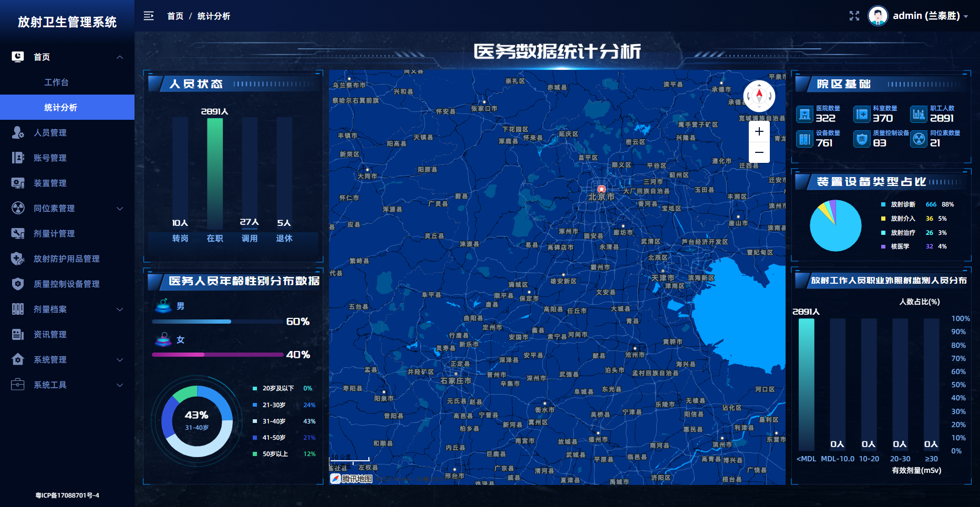Click the 同位素数量 radiation icon
The height and width of the screenshot is (507, 980).
click(x=919, y=139)
